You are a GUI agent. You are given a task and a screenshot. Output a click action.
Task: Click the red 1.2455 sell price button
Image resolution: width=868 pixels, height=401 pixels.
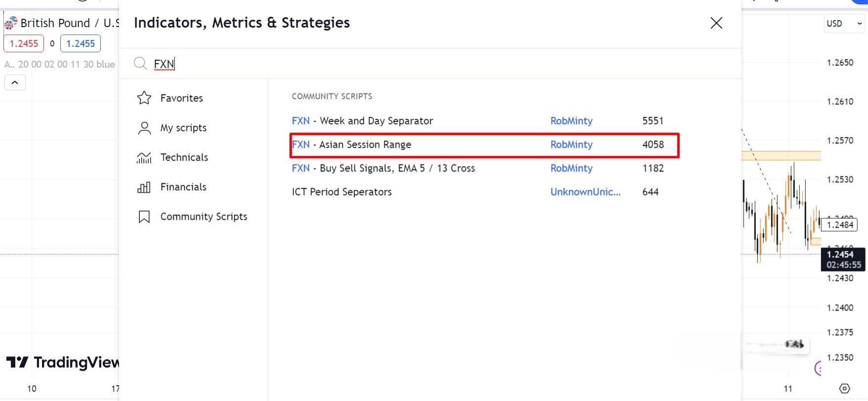24,43
